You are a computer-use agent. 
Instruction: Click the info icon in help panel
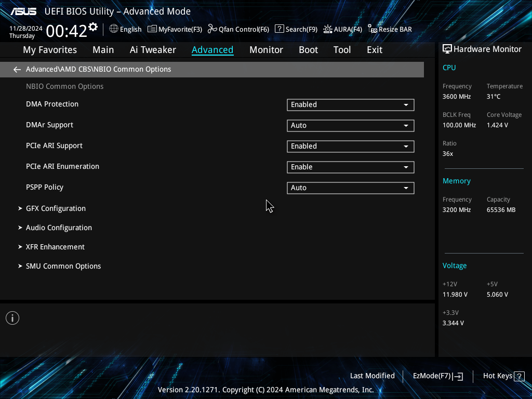click(x=12, y=318)
